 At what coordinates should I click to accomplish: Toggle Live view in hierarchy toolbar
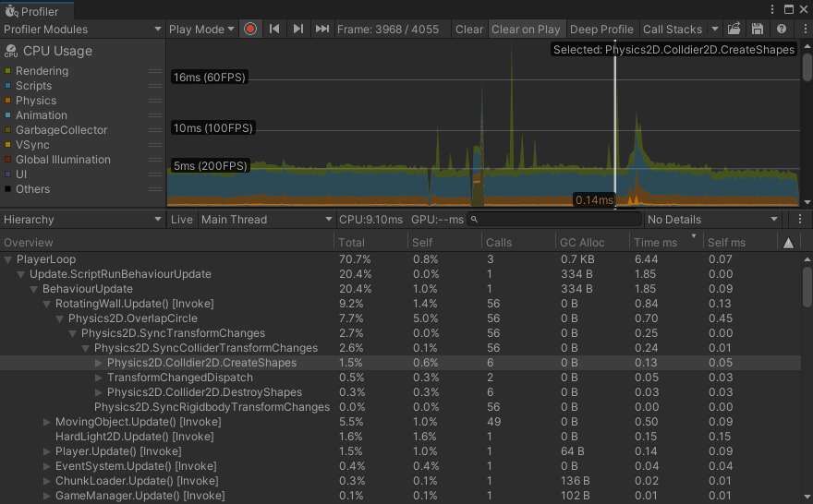pos(182,220)
